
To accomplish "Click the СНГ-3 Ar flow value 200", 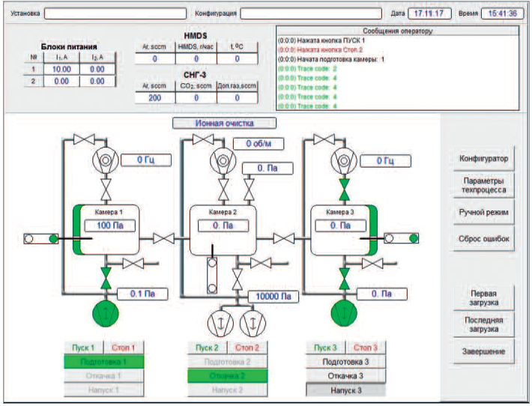I will click(154, 98).
